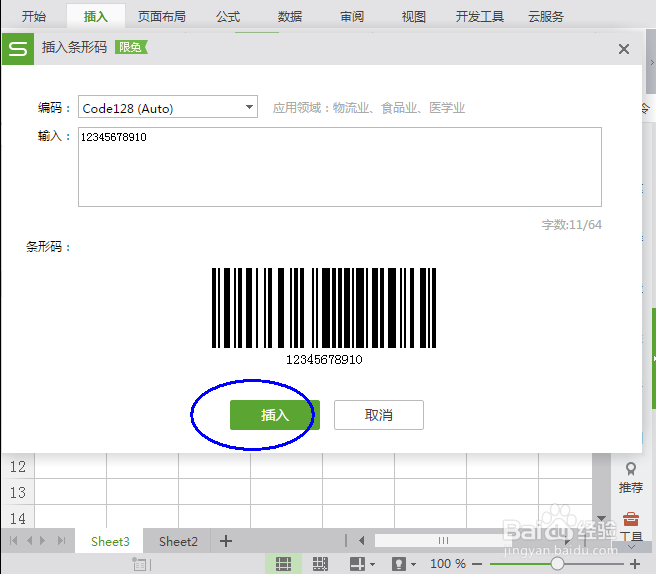Add a new sheet with the plus icon
This screenshot has height=574, width=656.
coord(226,541)
